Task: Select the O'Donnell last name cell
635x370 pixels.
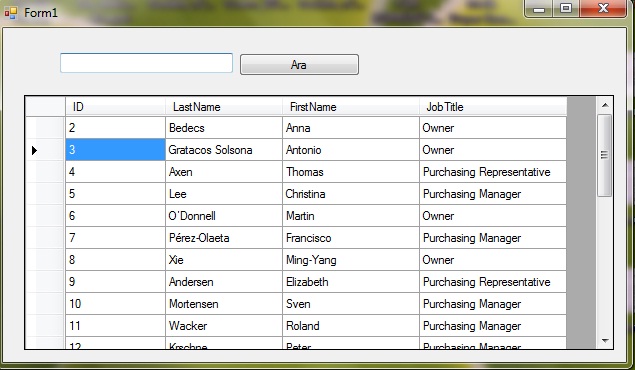Action: pyautogui.click(x=224, y=216)
